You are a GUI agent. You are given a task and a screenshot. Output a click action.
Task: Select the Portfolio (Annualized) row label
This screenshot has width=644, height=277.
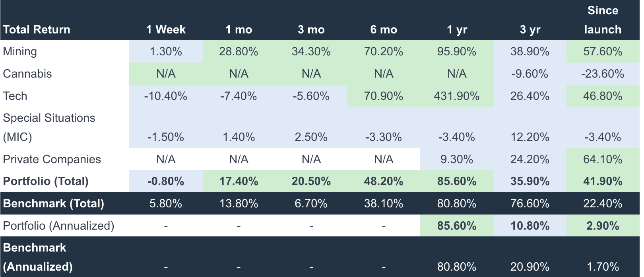point(58,226)
